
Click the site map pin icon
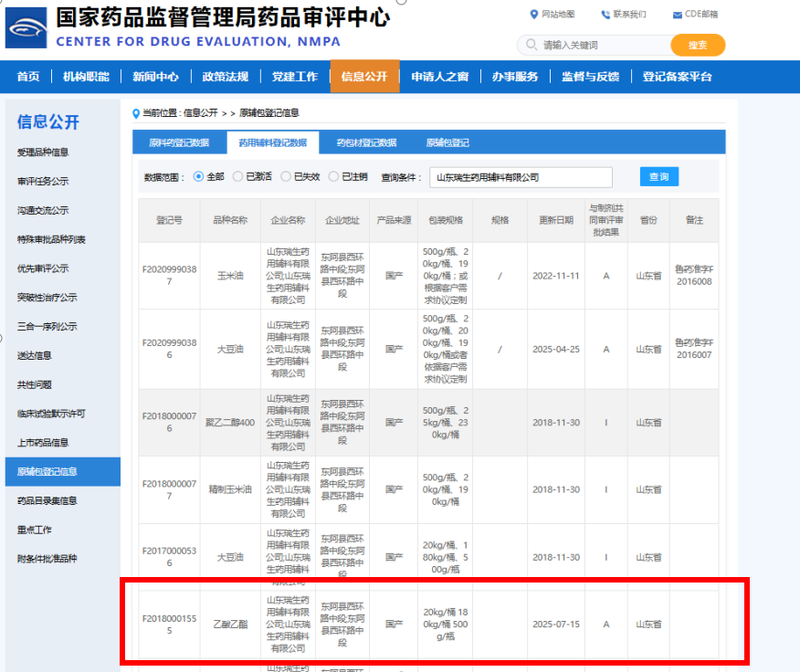(x=533, y=15)
